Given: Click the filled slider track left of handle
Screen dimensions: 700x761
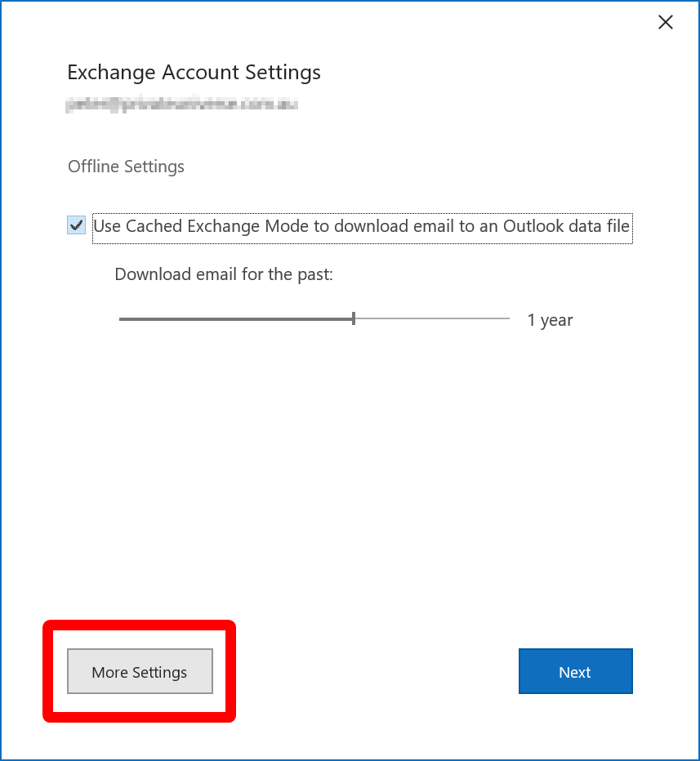Looking at the screenshot, I should point(235,318).
